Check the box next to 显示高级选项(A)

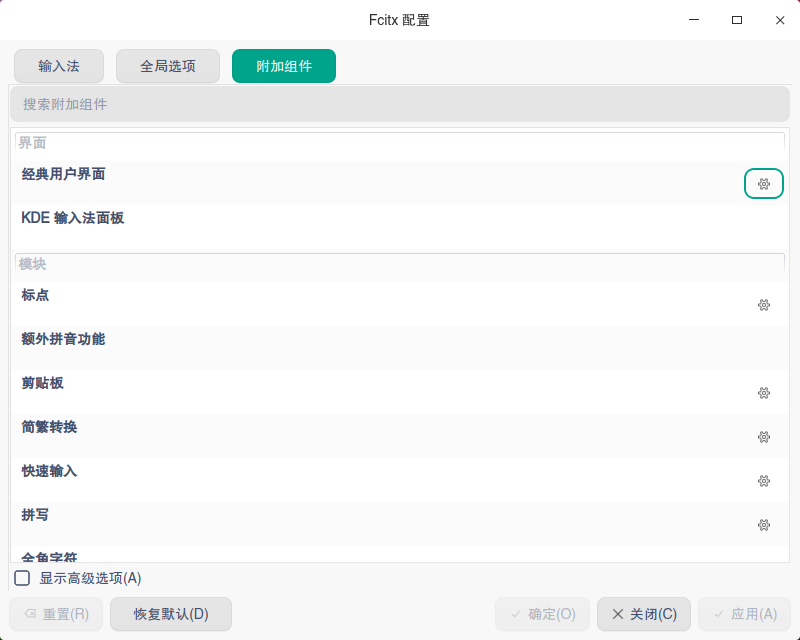pos(22,578)
